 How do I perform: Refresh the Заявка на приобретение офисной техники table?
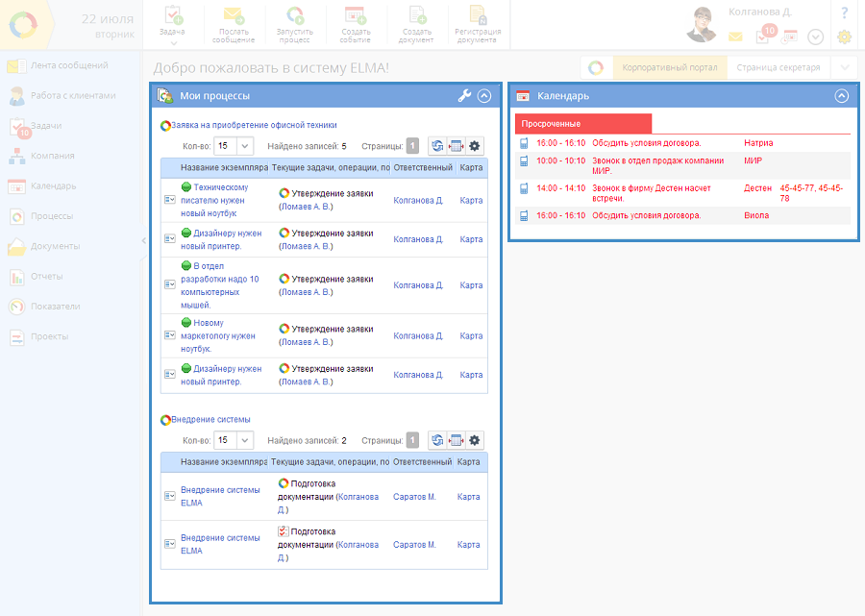[x=437, y=146]
